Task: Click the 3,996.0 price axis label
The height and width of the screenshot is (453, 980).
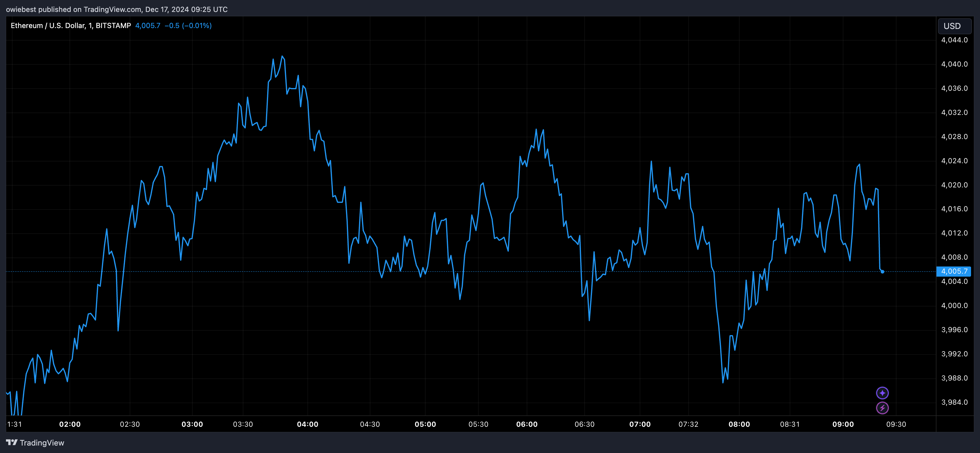Action: point(955,330)
